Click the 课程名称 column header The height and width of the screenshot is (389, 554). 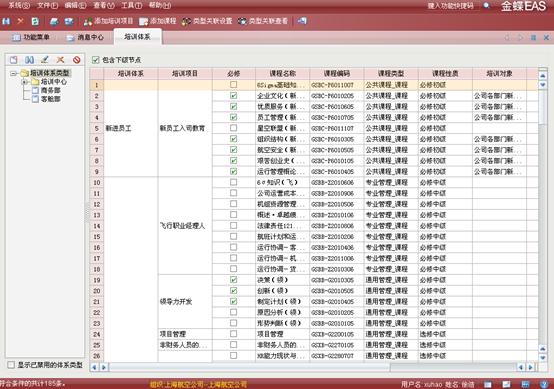(x=282, y=73)
